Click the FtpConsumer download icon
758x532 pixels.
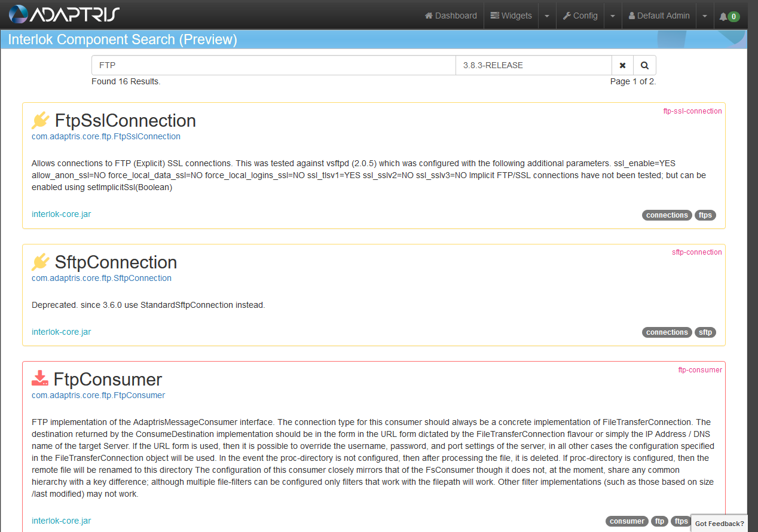(x=40, y=378)
